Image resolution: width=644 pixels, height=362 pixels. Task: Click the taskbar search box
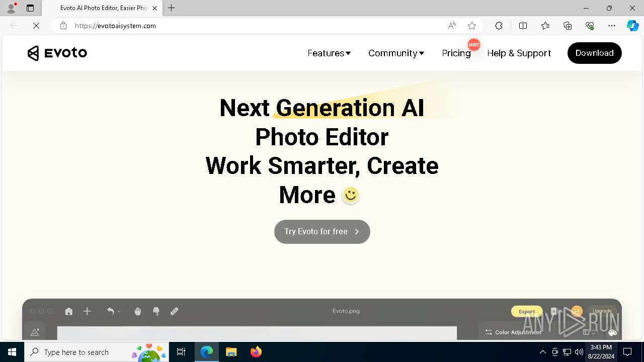click(x=97, y=352)
